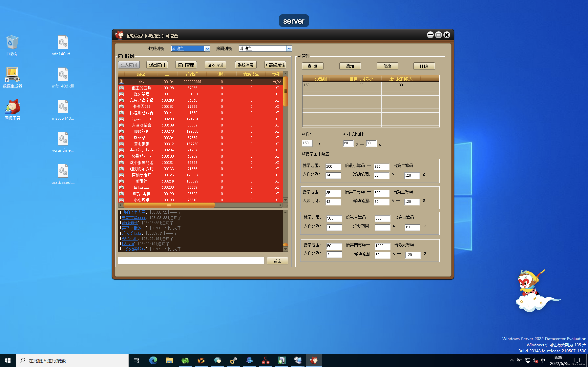The image size is (588, 367).
Task: Expand the 游戏列表 dropdown
Action: (207, 48)
